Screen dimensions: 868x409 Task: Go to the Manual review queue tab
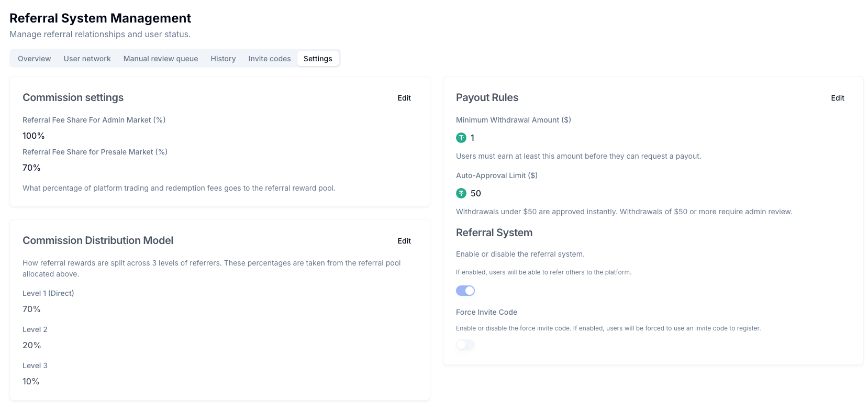click(161, 59)
